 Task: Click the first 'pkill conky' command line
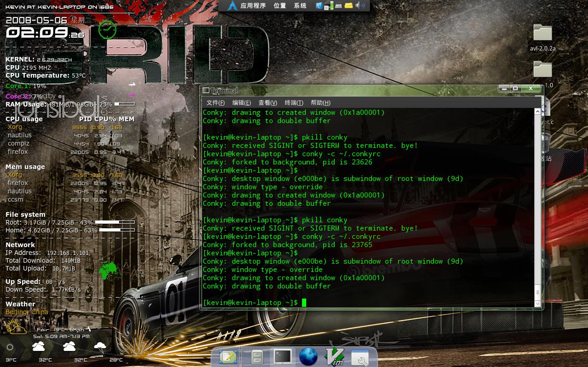pos(275,137)
